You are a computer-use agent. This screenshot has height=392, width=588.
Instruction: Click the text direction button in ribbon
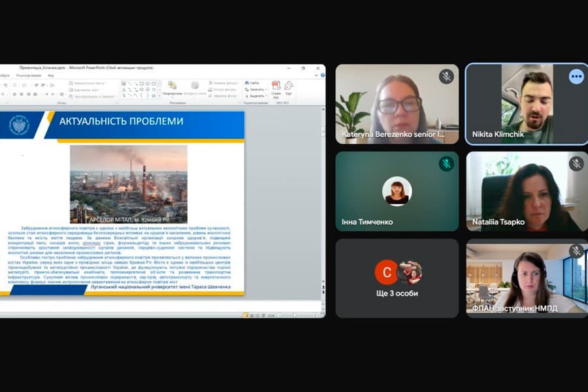coord(87,83)
